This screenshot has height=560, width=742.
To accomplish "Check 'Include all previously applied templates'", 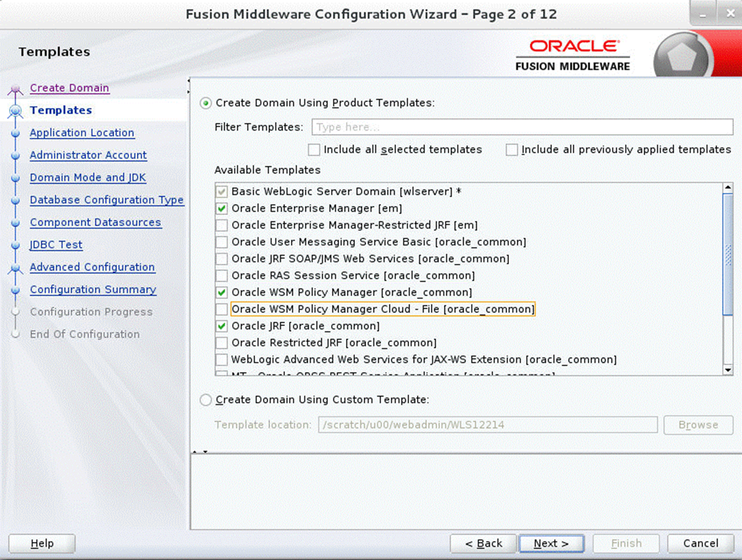I will [511, 149].
